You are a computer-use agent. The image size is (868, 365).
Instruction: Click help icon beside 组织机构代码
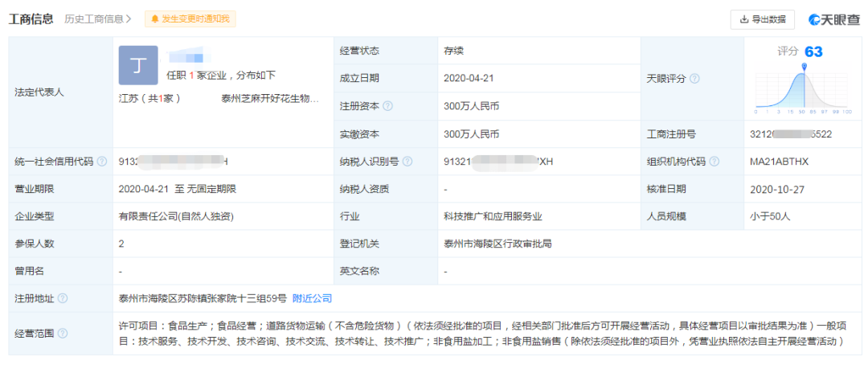click(x=714, y=162)
